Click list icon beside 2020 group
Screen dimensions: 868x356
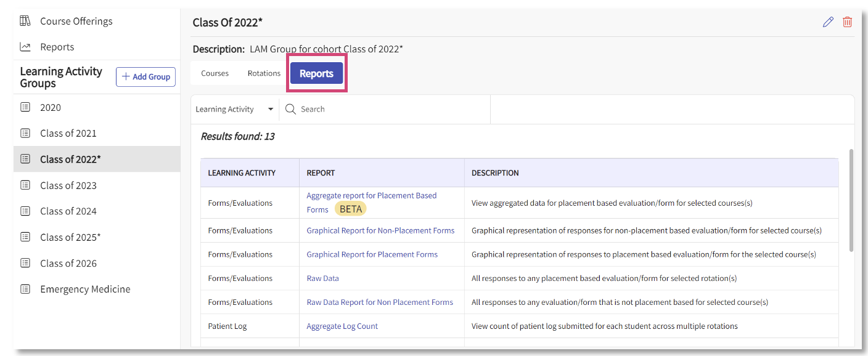pyautogui.click(x=25, y=107)
